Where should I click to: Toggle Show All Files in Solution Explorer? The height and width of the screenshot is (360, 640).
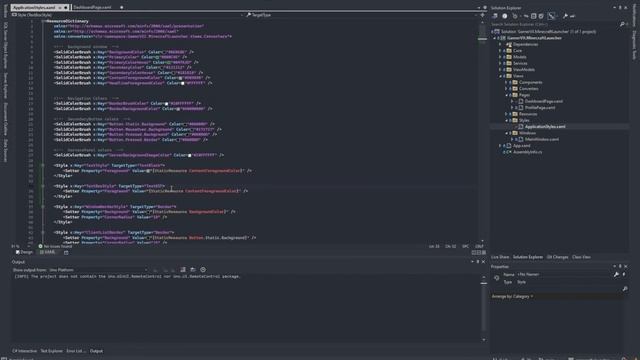pyautogui.click(x=541, y=16)
